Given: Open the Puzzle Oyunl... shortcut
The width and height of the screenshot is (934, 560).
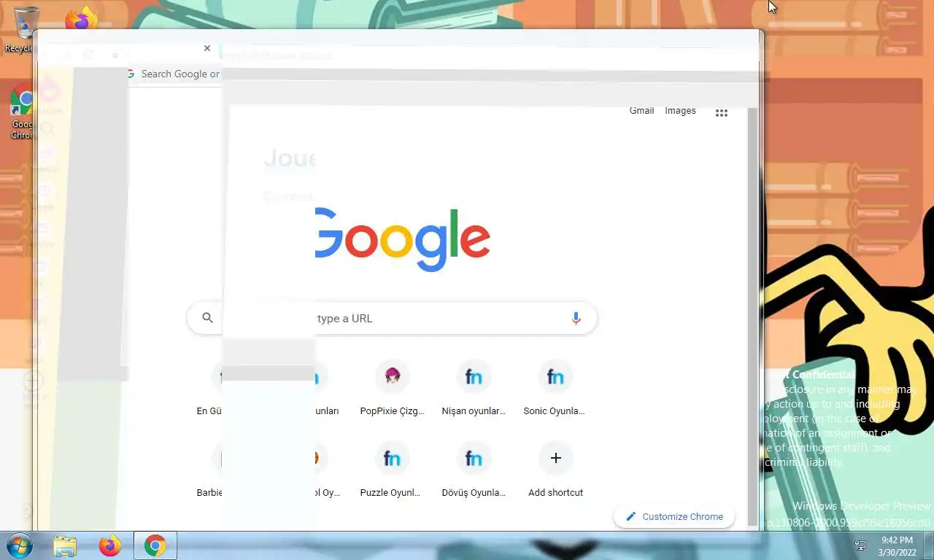Looking at the screenshot, I should pos(392,471).
